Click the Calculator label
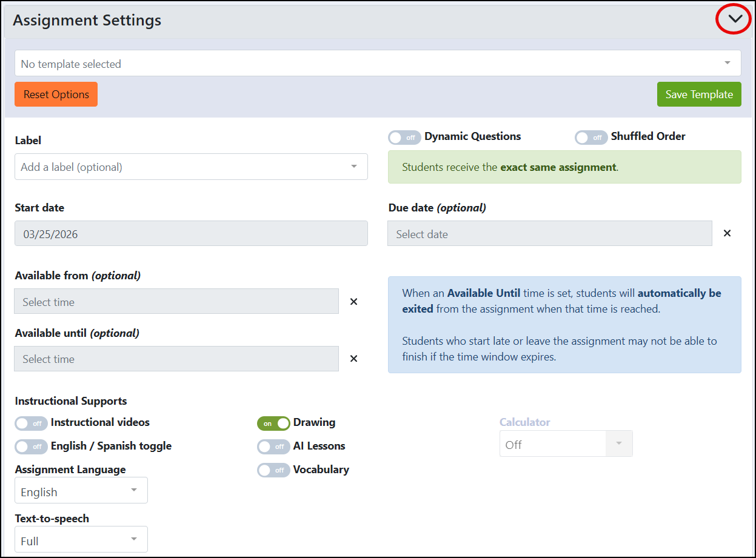The height and width of the screenshot is (558, 756). click(525, 422)
